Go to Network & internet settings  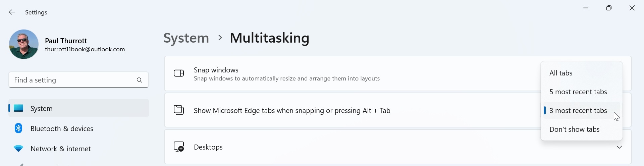(61, 149)
